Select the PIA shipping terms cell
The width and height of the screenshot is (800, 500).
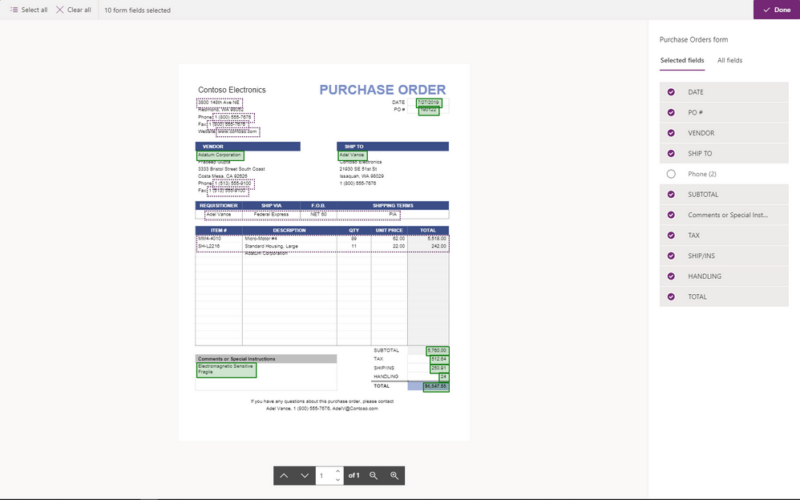393,215
